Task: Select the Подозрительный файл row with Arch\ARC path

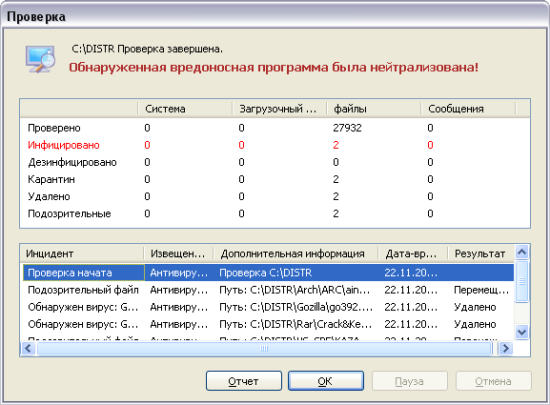Action: click(268, 290)
